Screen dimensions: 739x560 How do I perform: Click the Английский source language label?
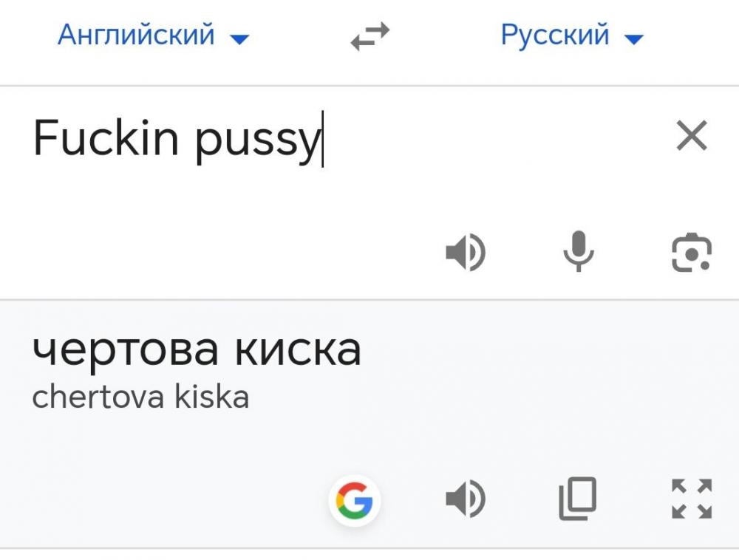136,35
